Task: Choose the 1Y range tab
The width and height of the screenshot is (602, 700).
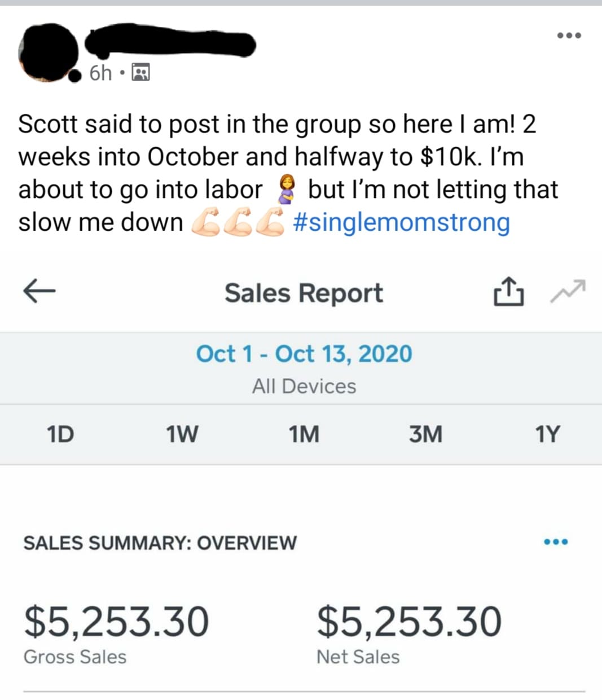Action: click(x=547, y=434)
